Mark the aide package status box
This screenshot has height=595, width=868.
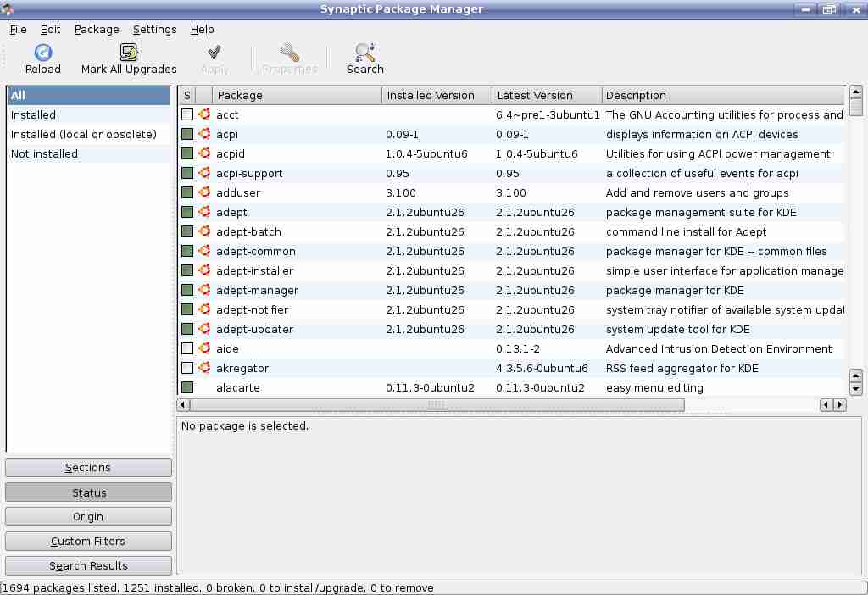(187, 348)
